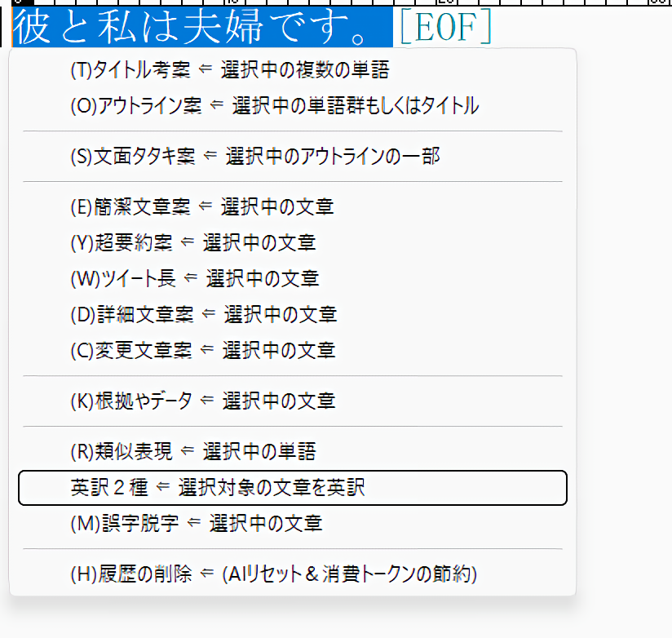Image resolution: width=672 pixels, height=638 pixels.
Task: Click the empty editor area right of the menu
Action: pos(624,326)
